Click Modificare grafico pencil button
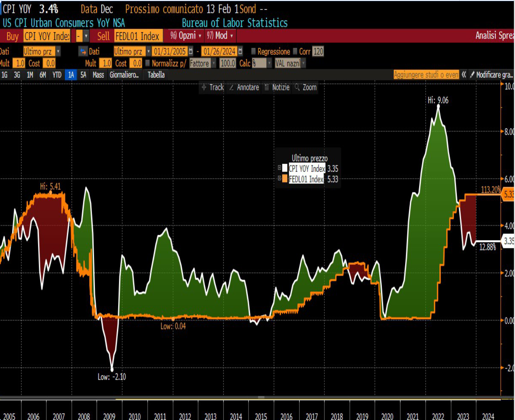 491,75
